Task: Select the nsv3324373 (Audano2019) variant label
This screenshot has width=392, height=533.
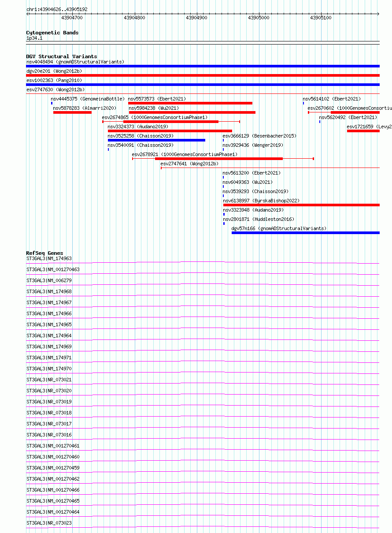Action: tap(138, 127)
